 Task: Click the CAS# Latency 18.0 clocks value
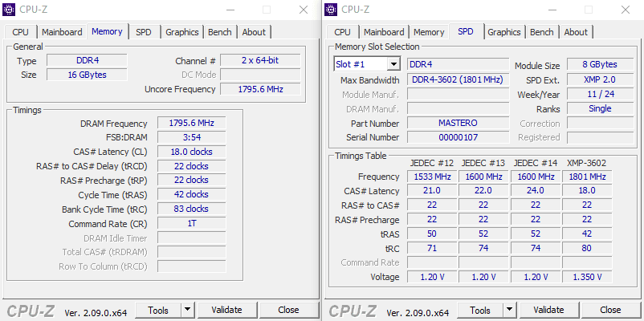tap(192, 152)
